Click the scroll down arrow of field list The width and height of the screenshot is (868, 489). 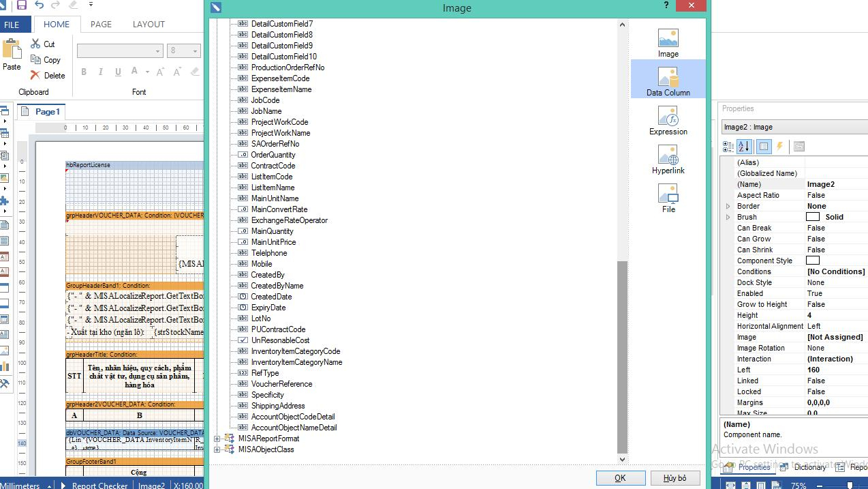[x=621, y=459]
